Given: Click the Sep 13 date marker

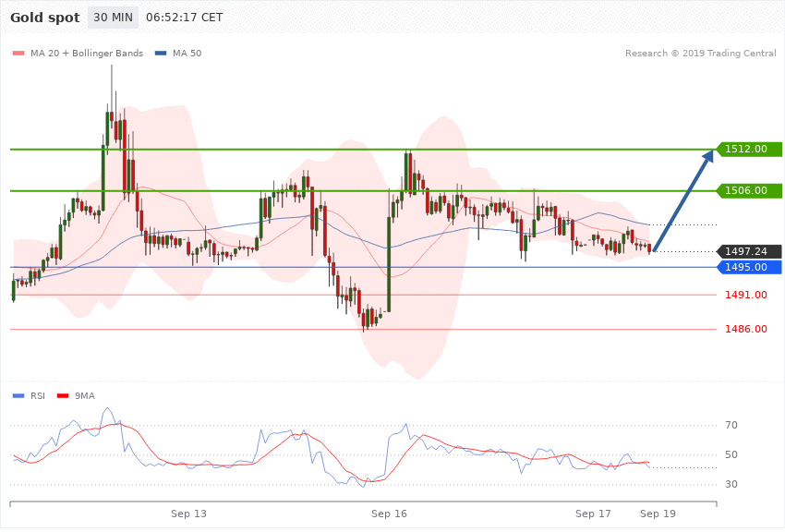Looking at the screenshot, I should 188,514.
